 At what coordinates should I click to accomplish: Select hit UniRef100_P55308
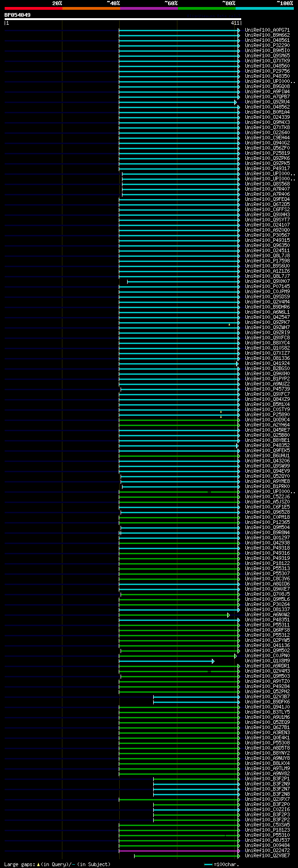(x=267, y=743)
